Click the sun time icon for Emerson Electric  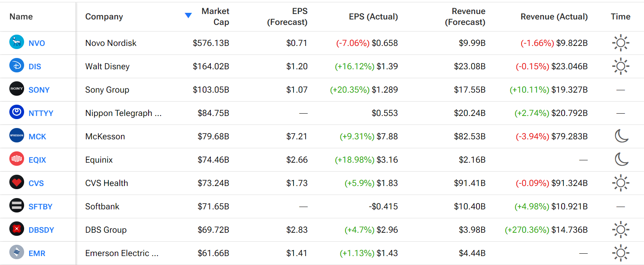621,253
